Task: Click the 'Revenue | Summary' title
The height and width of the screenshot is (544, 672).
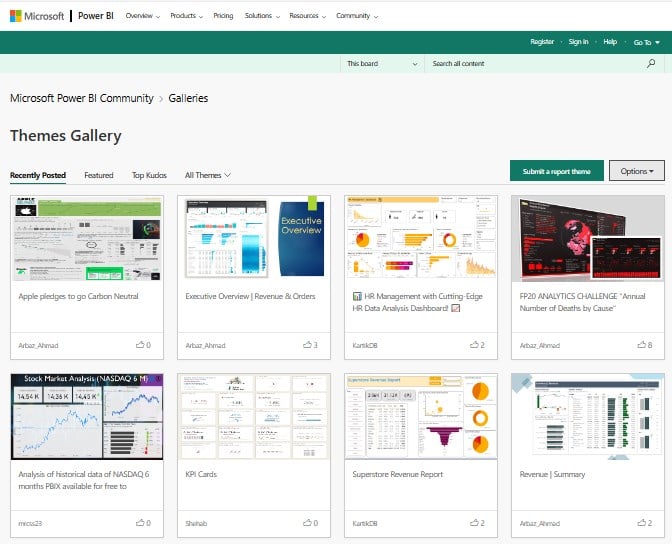Action: (x=552, y=474)
